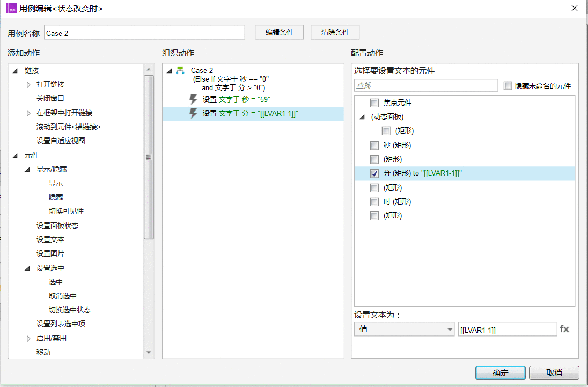The width and height of the screenshot is (588, 387).
Task: Click the fx formula icon
Action: pos(564,329)
